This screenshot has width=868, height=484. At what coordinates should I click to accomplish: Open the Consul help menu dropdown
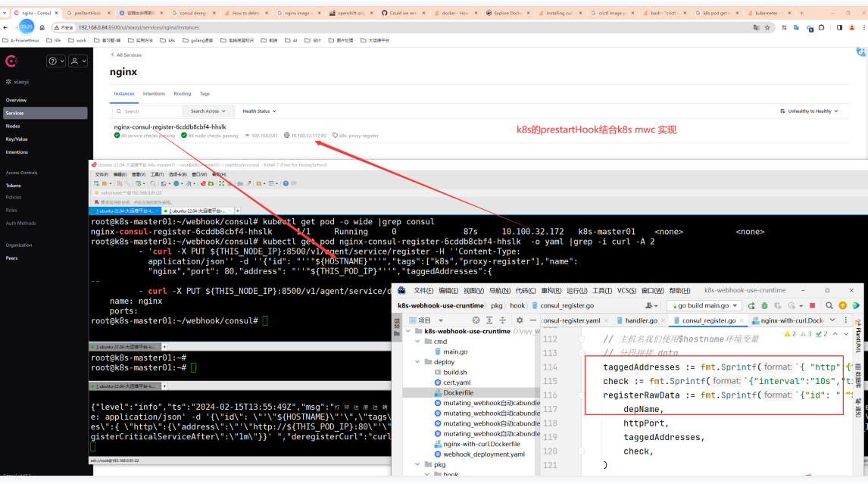(x=57, y=61)
